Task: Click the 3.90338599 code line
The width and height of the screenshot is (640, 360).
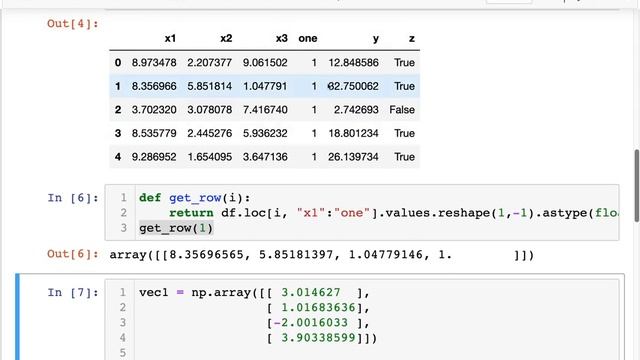Action: [322, 338]
